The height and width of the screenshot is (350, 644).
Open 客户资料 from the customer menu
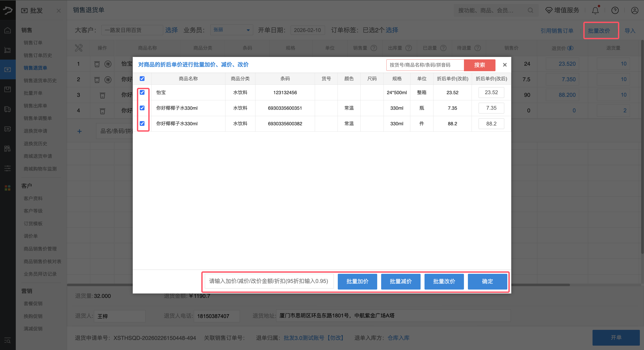click(33, 198)
